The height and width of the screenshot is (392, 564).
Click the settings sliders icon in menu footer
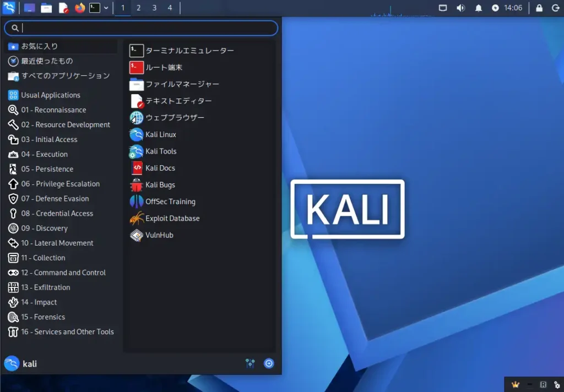click(x=250, y=363)
